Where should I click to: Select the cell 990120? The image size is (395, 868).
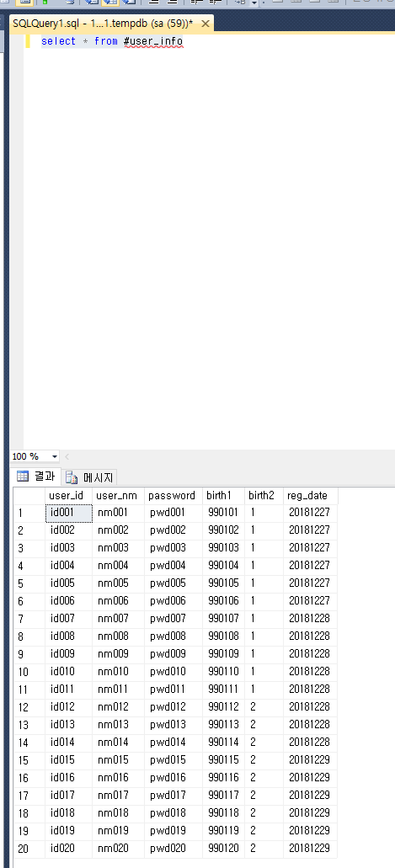(224, 849)
